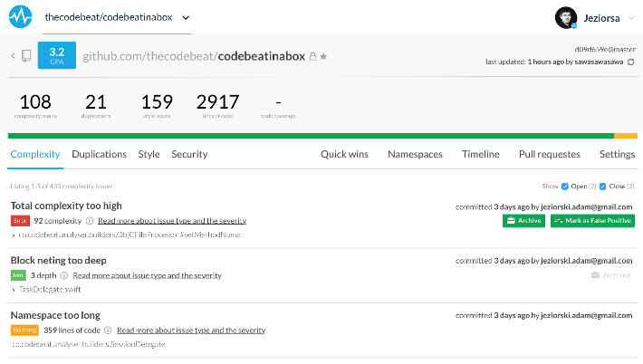The width and height of the screenshot is (643, 364).
Task: Toggle the Open issues checkbox
Action: pos(565,186)
